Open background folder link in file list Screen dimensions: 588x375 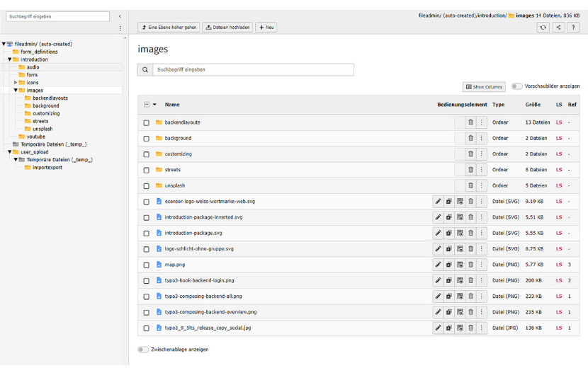point(178,138)
